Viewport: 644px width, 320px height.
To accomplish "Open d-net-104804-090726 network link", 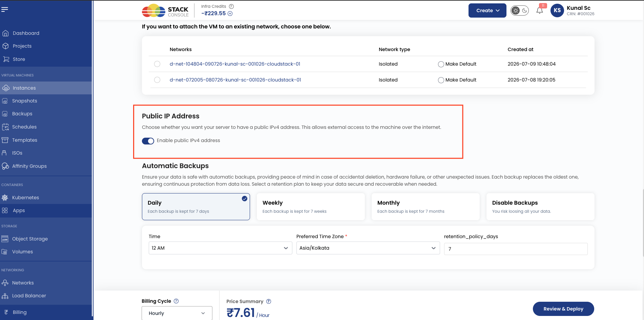I will point(235,64).
